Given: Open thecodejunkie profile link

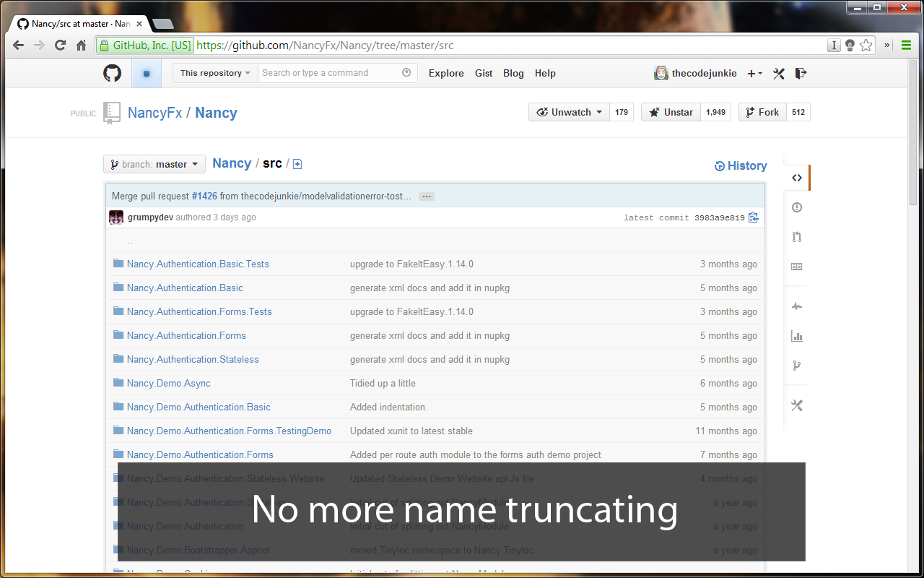Looking at the screenshot, I should point(704,73).
